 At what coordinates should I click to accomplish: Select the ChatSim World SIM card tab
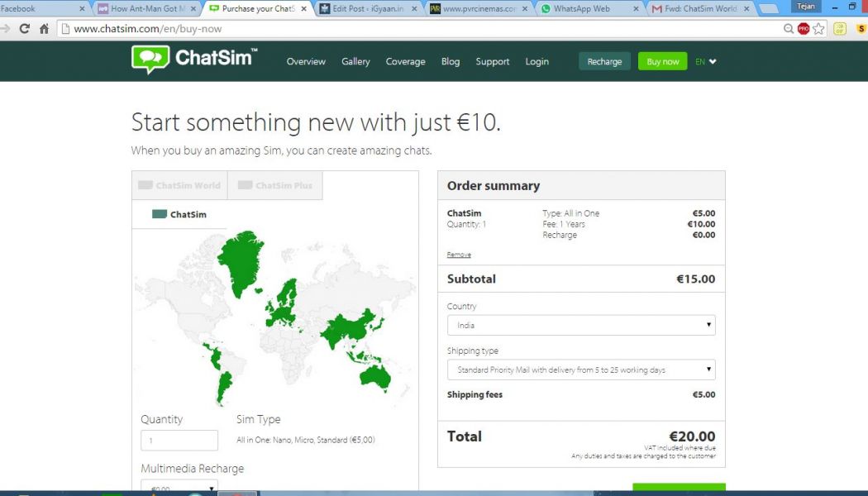tap(179, 185)
